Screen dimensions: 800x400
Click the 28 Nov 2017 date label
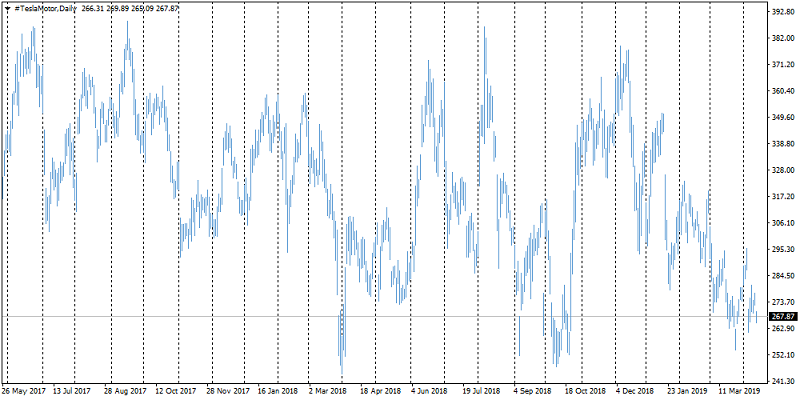point(228,390)
